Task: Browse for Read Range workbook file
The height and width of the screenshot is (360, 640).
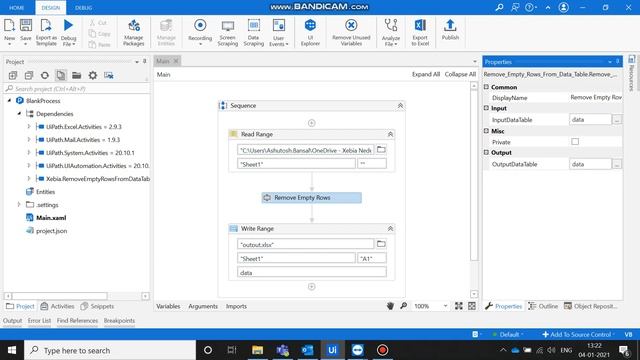Action: tap(381, 150)
